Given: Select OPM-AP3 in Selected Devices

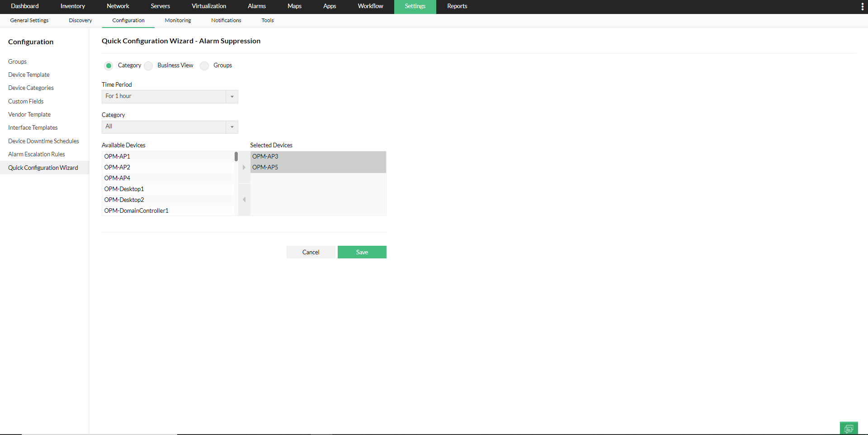Looking at the screenshot, I should coord(265,156).
